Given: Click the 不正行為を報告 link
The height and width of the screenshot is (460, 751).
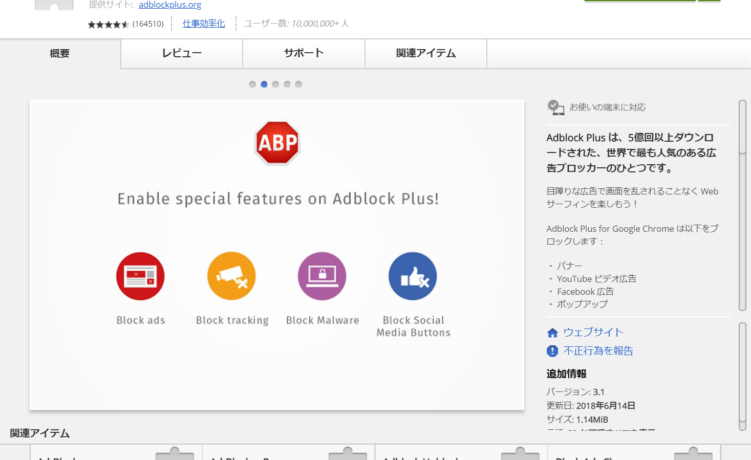Looking at the screenshot, I should pyautogui.click(x=598, y=351).
